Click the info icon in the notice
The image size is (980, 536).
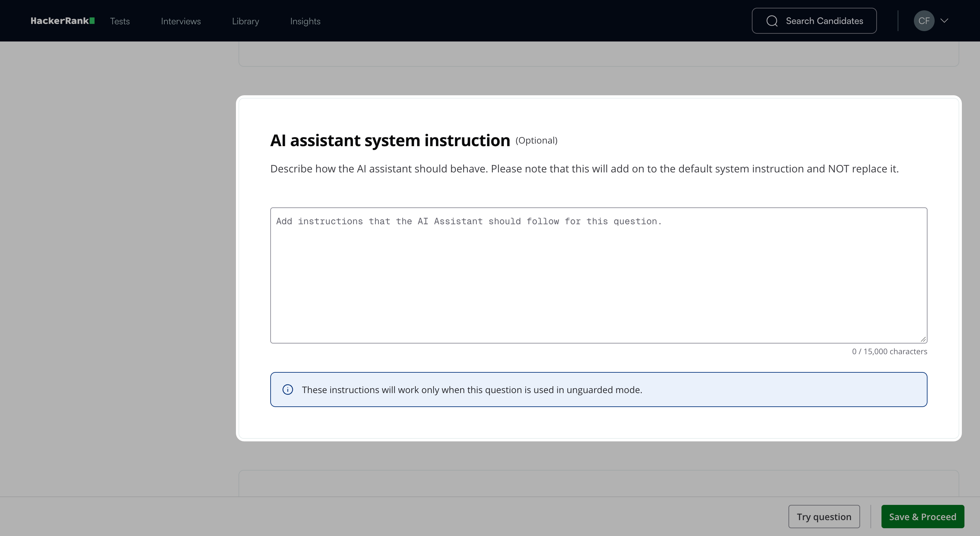click(287, 390)
